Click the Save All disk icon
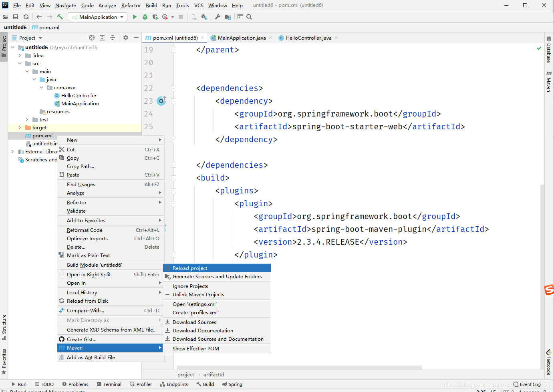The image size is (554, 392). (16, 17)
